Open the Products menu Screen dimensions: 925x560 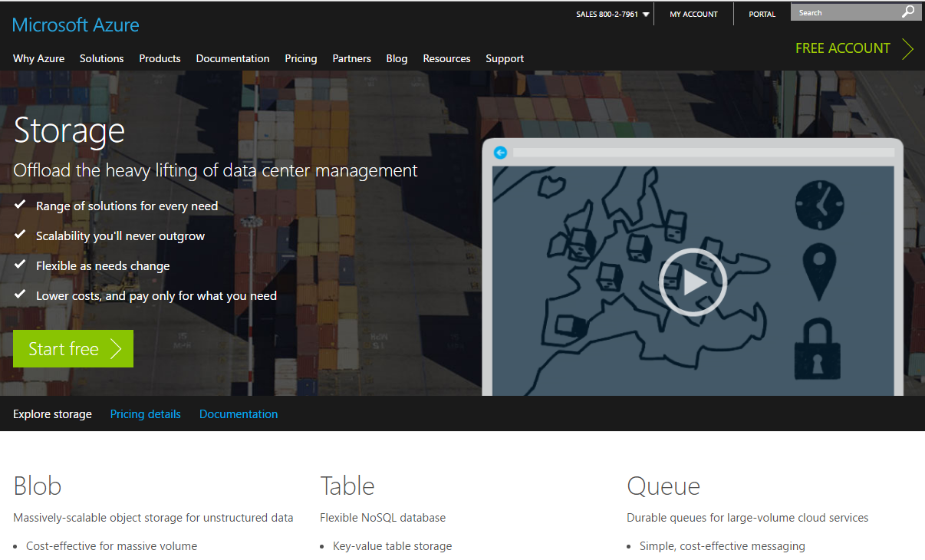click(160, 58)
